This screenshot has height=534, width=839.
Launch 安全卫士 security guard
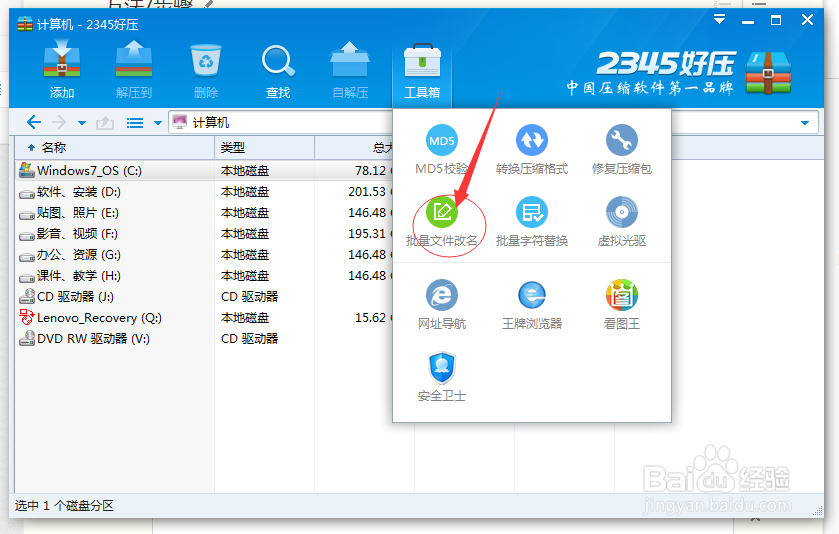[x=441, y=377]
